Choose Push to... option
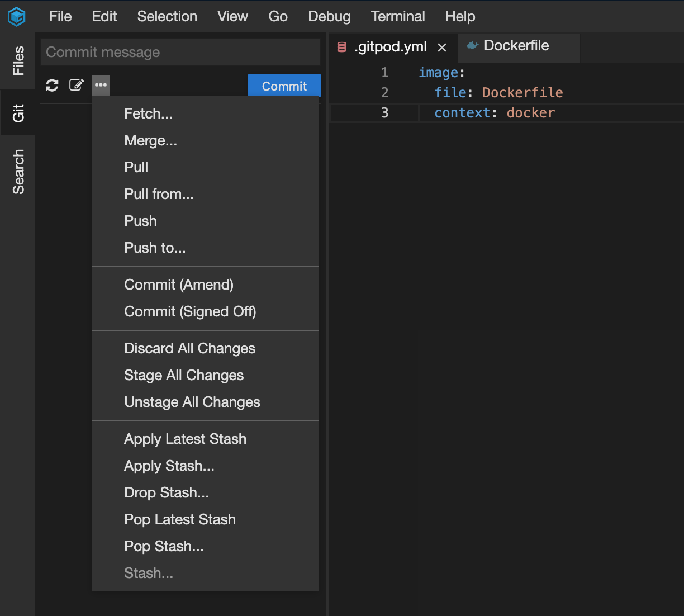Viewport: 684px width, 616px height. [155, 248]
